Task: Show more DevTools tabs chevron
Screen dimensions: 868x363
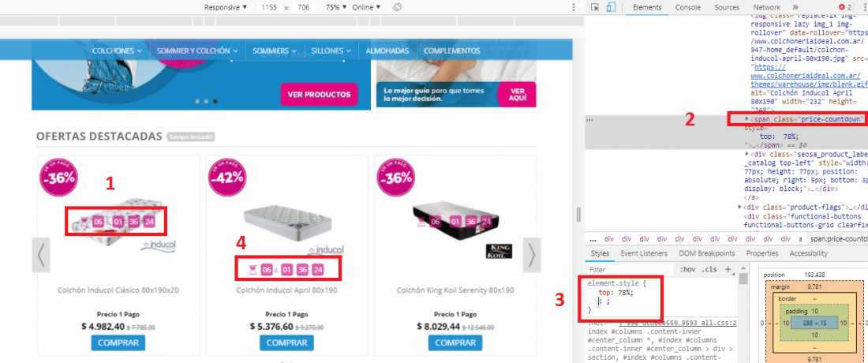Action: coord(795,7)
